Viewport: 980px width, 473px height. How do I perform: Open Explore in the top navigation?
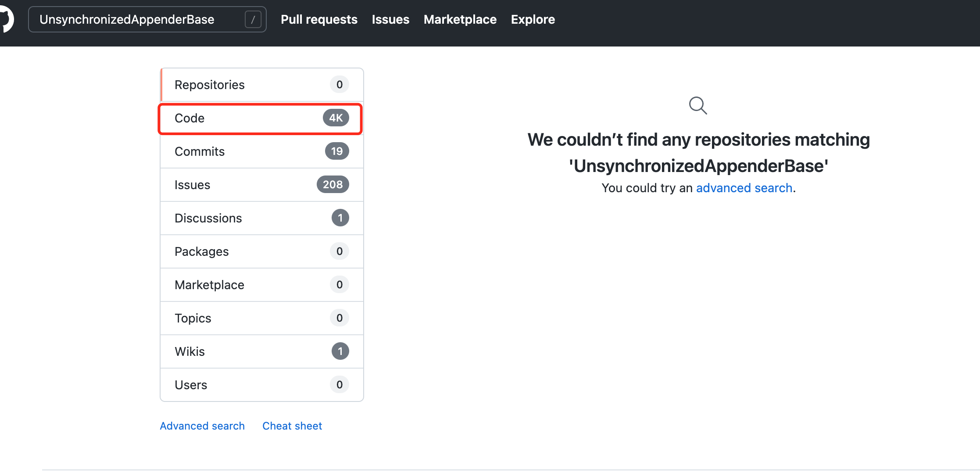tap(533, 19)
